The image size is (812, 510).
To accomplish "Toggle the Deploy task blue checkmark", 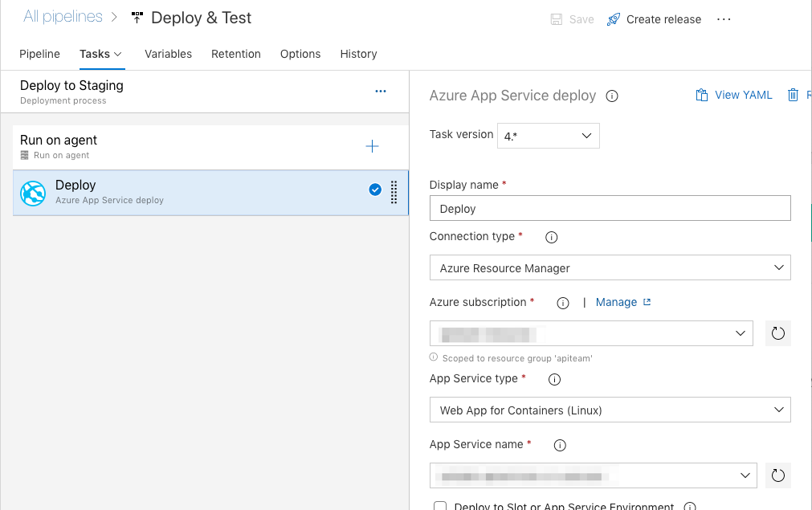I will (375, 190).
